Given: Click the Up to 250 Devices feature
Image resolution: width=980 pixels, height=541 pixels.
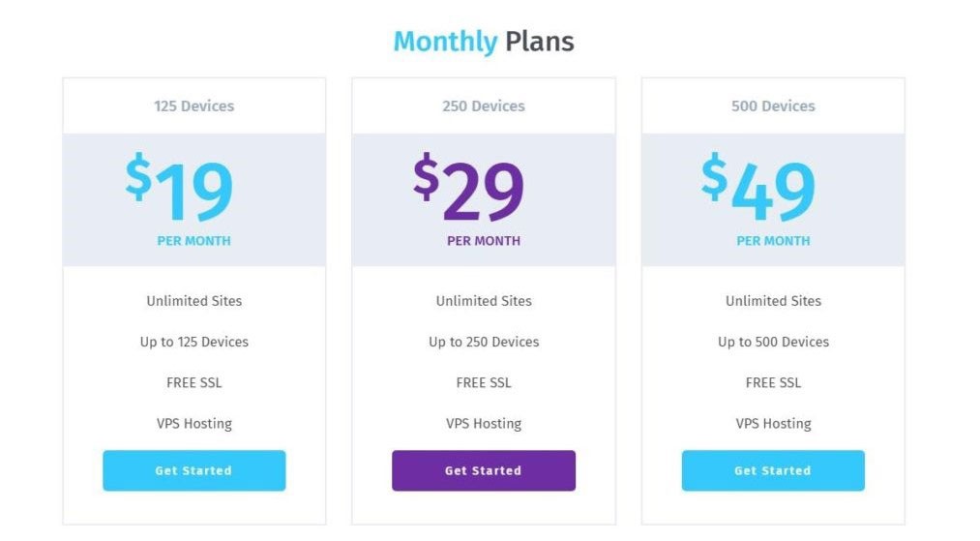Looking at the screenshot, I should [x=484, y=342].
